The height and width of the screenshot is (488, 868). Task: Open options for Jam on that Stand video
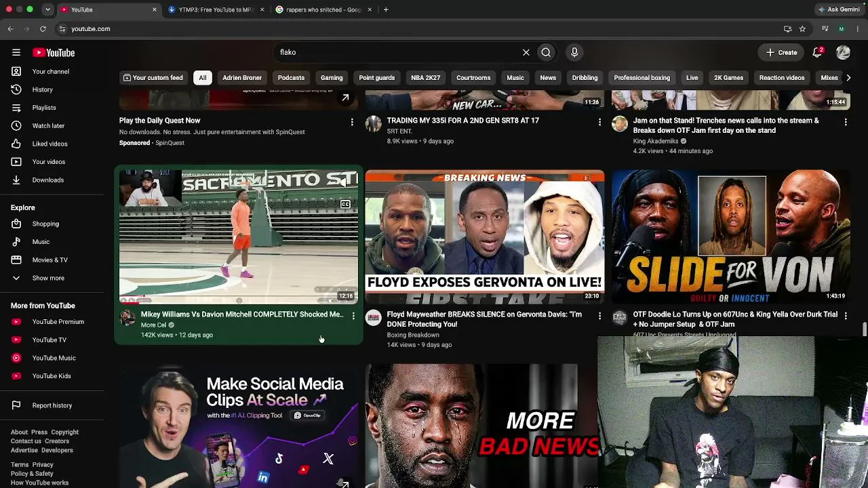846,122
